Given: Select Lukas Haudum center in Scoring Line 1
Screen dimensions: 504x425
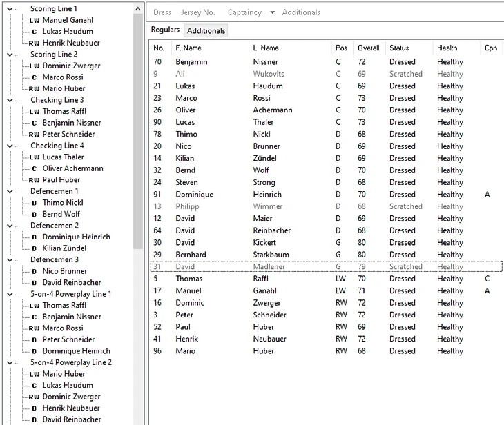Looking at the screenshot, I should tap(67, 32).
